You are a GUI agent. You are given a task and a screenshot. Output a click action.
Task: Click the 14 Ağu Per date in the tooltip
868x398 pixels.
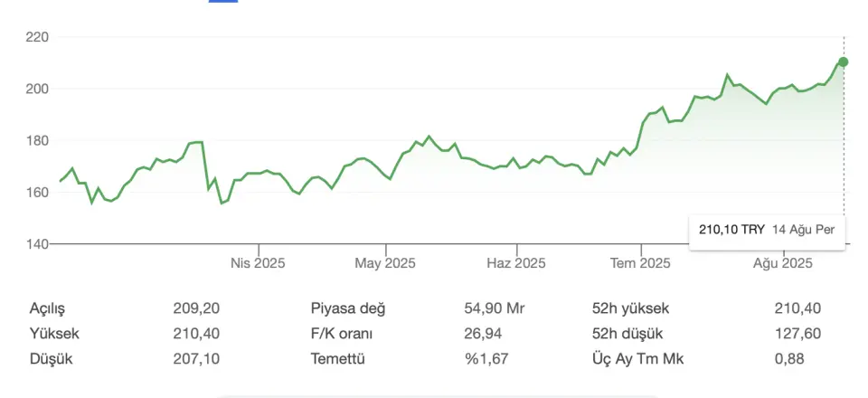(x=805, y=230)
